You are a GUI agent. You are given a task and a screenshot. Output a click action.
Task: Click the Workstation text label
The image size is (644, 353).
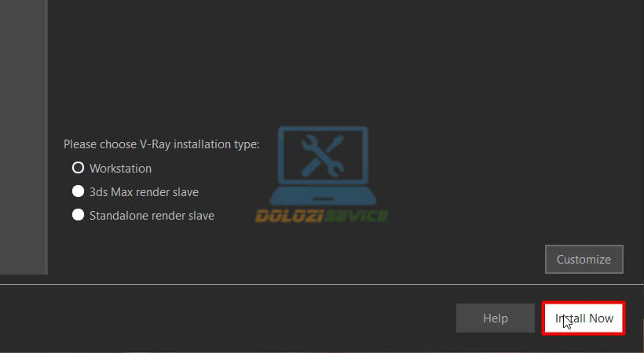(x=120, y=169)
